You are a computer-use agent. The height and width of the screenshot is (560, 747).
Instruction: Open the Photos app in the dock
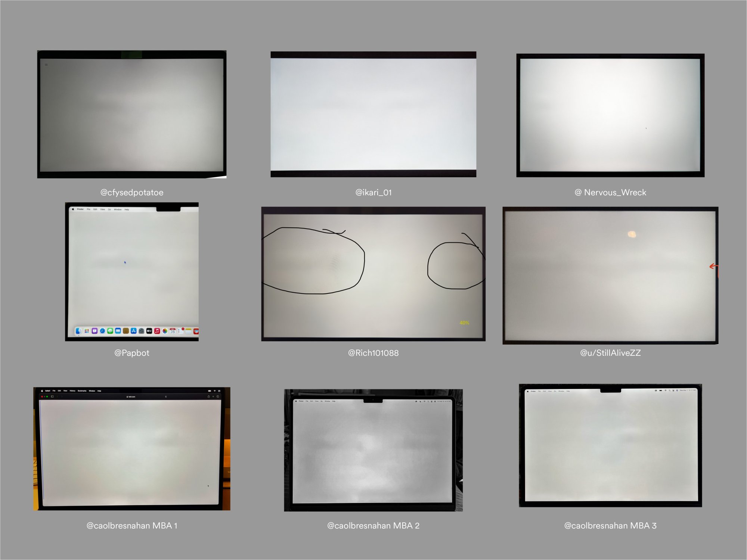coord(165,331)
